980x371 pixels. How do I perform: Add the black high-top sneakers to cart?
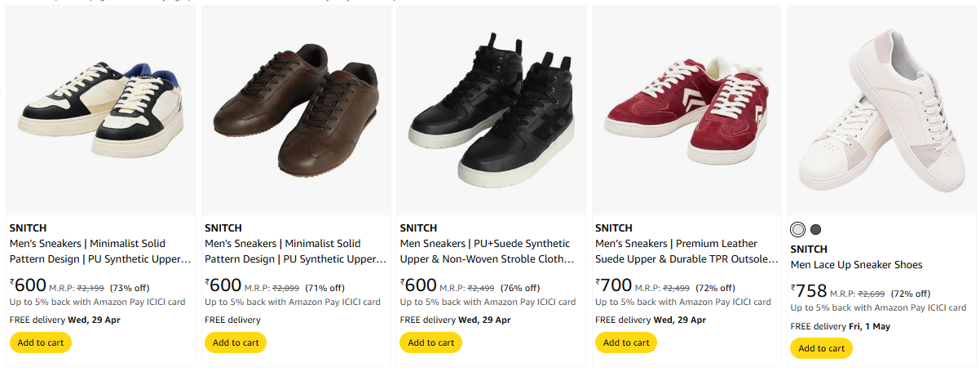coord(430,342)
